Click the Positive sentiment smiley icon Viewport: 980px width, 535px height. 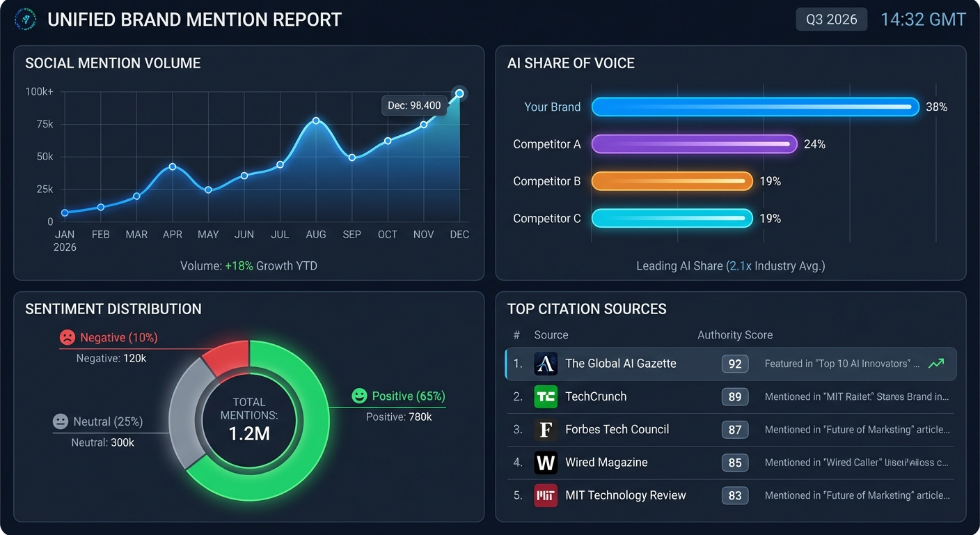(358, 396)
